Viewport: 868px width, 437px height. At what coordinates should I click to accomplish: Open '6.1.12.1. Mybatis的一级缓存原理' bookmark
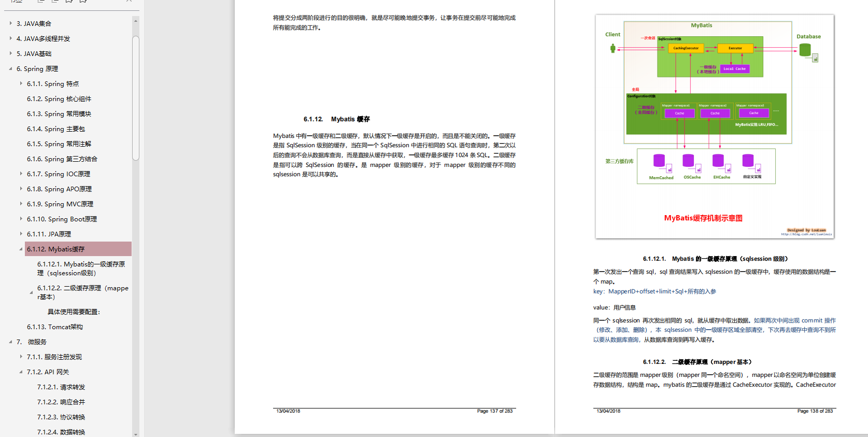click(x=81, y=269)
